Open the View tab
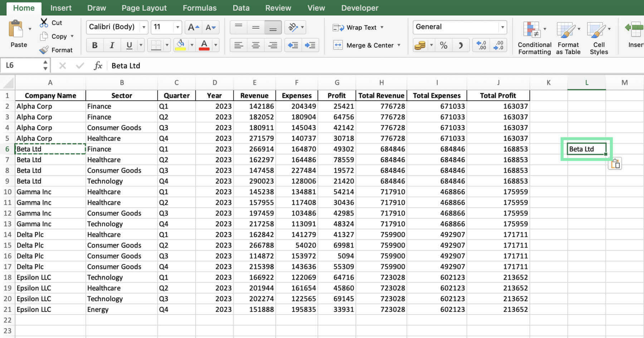 [316, 8]
